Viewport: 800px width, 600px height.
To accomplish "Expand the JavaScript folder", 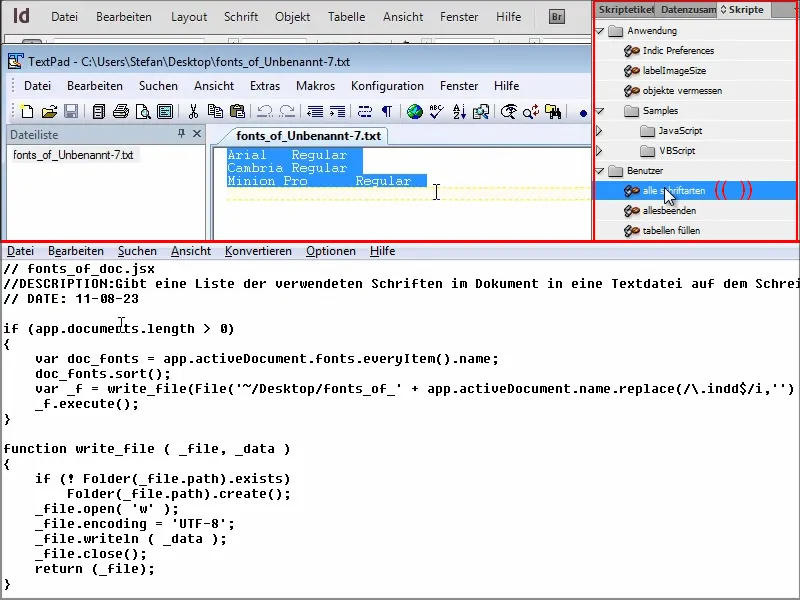I will (x=599, y=131).
